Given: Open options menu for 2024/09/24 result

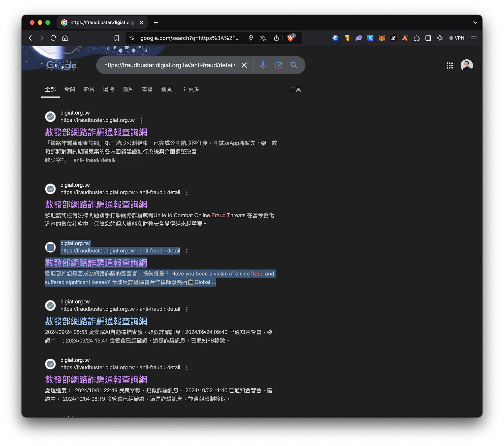Looking at the screenshot, I should (x=187, y=309).
